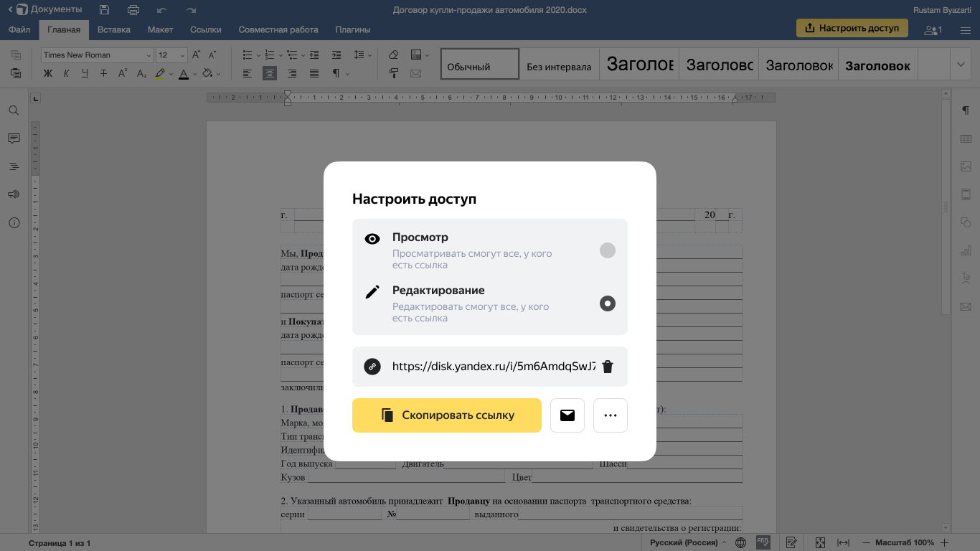Select the Просмотр access radio button
The width and height of the screenshot is (980, 551).
coord(608,250)
